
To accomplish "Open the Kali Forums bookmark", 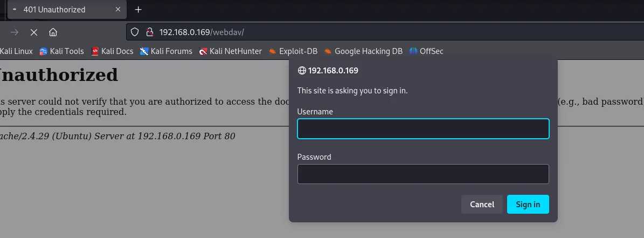I will pos(166,51).
